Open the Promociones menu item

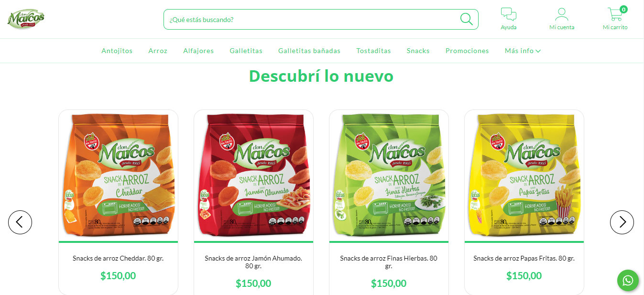[x=467, y=51]
